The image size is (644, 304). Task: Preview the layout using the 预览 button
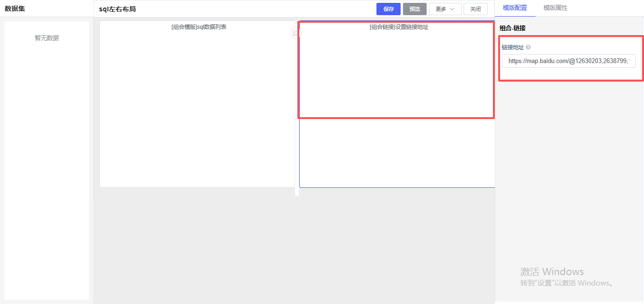[x=414, y=9]
